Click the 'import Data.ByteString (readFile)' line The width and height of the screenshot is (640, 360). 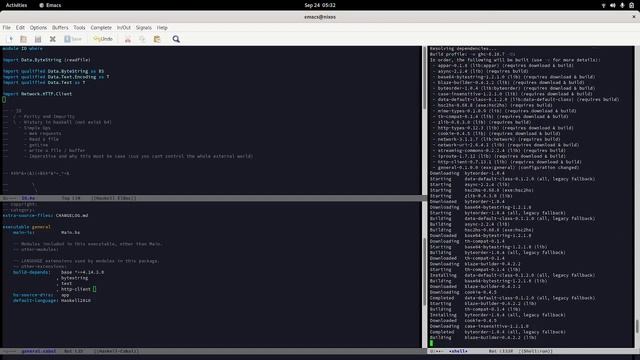(47, 60)
